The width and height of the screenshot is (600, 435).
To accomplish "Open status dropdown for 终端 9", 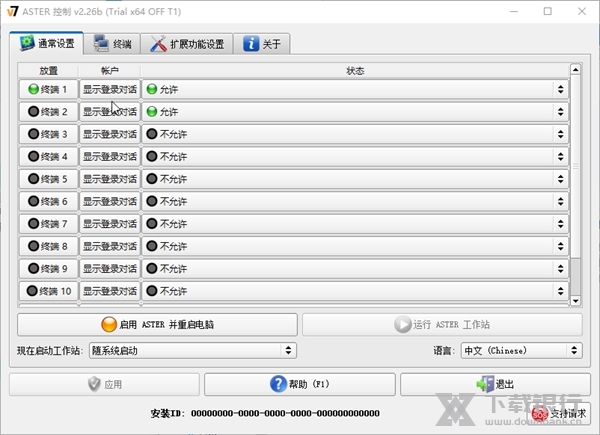I will [x=355, y=269].
